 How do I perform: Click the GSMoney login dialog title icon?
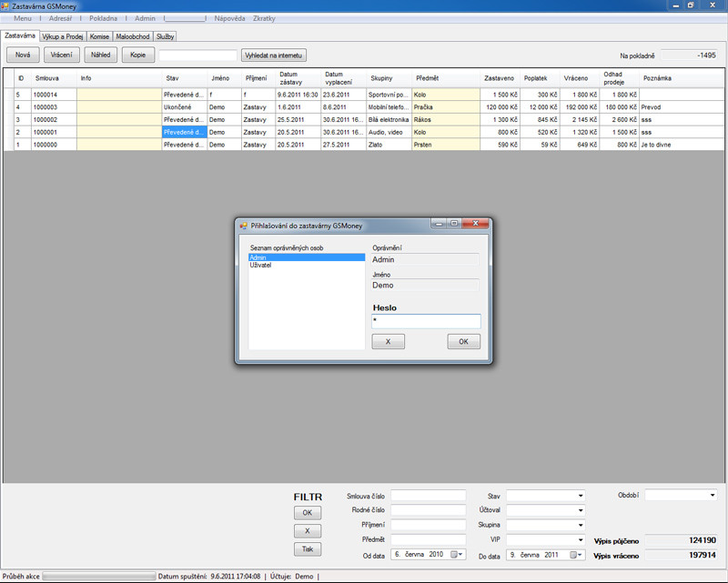(243, 226)
